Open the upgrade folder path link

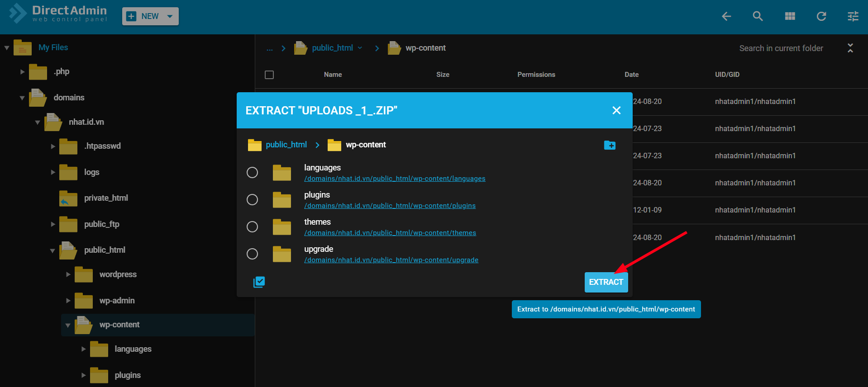[x=391, y=260]
